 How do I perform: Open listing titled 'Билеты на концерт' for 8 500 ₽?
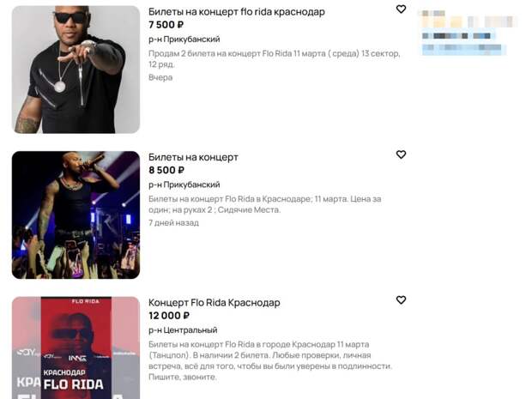point(193,157)
